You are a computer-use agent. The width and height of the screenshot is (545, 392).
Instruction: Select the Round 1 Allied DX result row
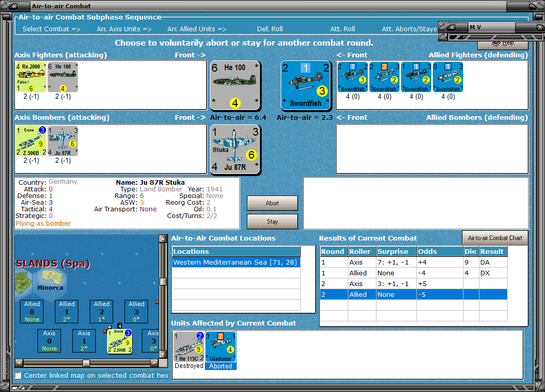(413, 273)
